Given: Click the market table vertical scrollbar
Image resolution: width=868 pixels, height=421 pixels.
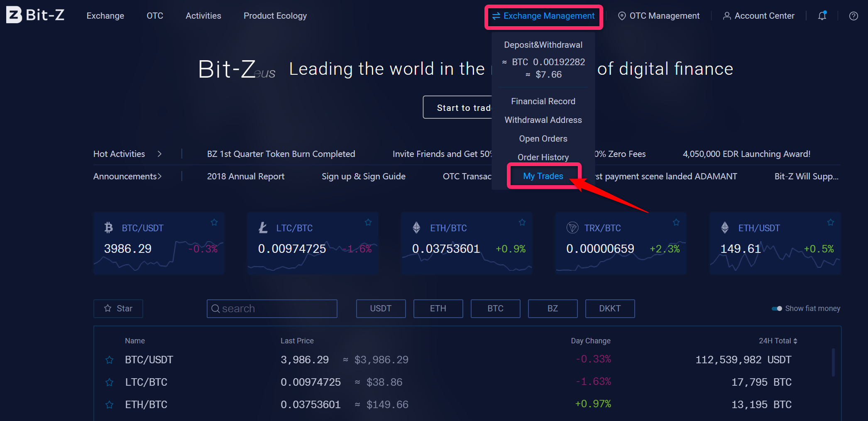Looking at the screenshot, I should (x=833, y=362).
